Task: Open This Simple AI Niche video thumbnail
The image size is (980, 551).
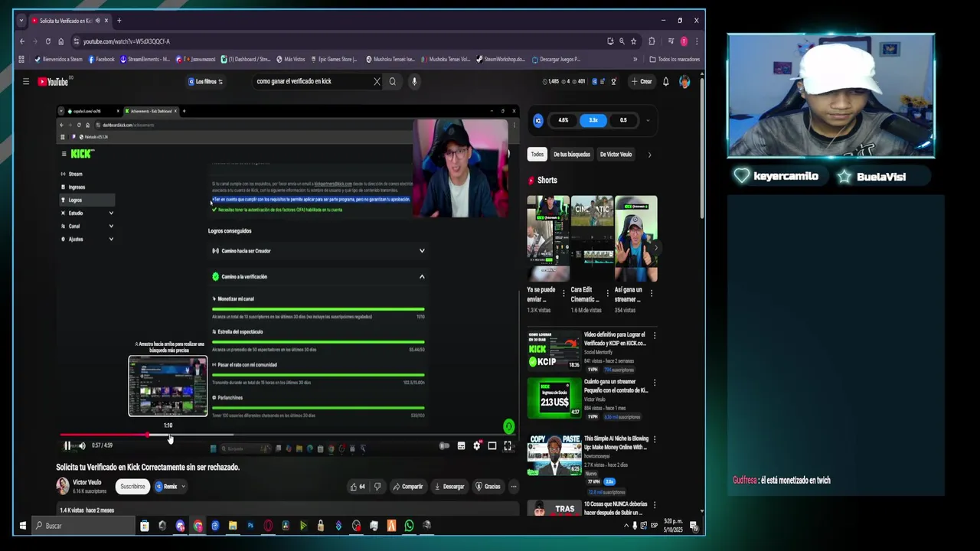Action: 554,455
